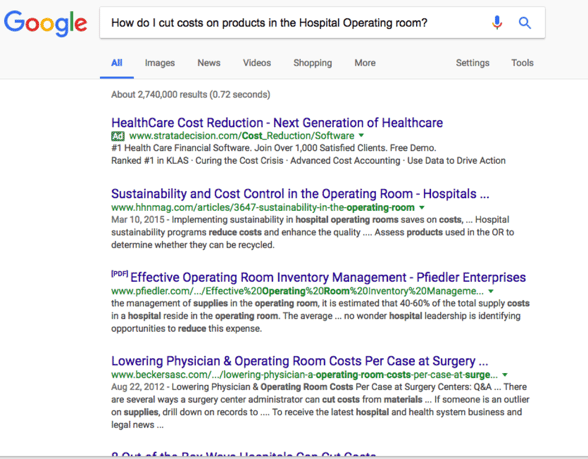Screen dimensions: 588x459
Task: Expand dropdown arrow next to hhnmag.com URL
Action: (x=422, y=207)
